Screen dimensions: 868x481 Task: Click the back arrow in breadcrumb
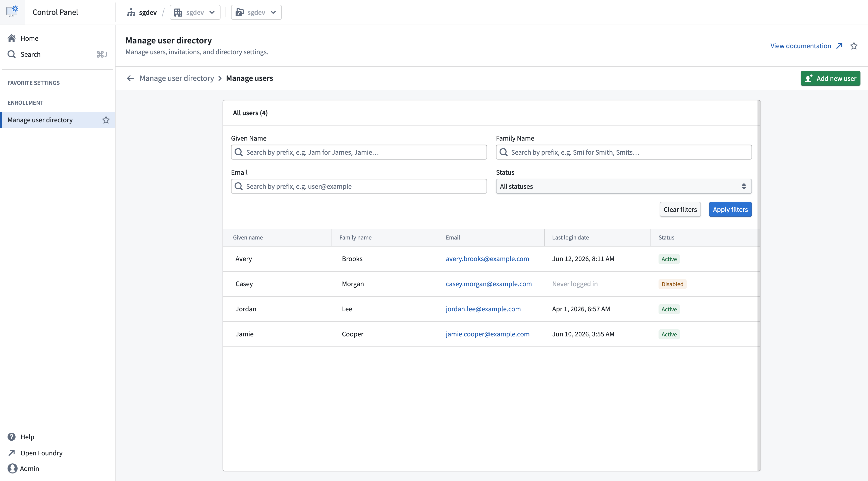[x=130, y=78]
